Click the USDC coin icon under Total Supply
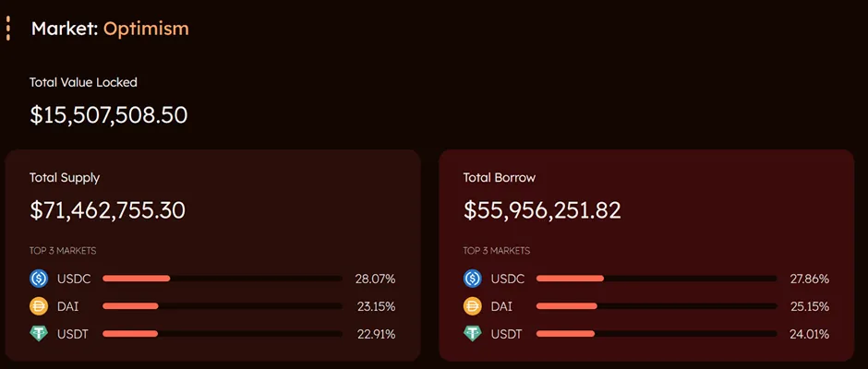This screenshot has width=868, height=369. point(39,279)
